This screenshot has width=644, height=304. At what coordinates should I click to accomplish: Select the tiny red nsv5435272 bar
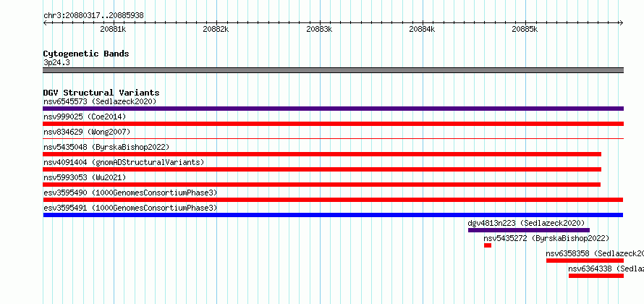(488, 245)
